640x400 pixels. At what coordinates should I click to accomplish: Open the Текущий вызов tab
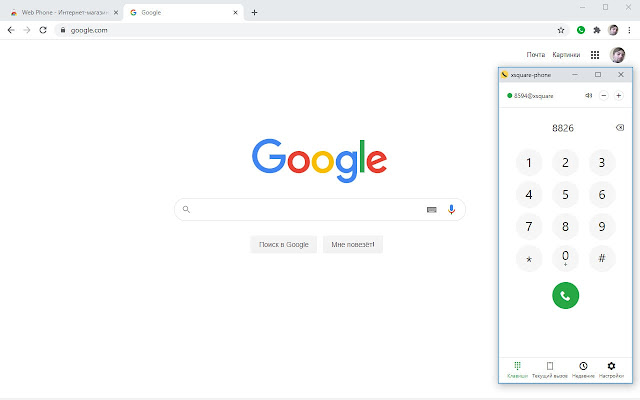(549, 370)
